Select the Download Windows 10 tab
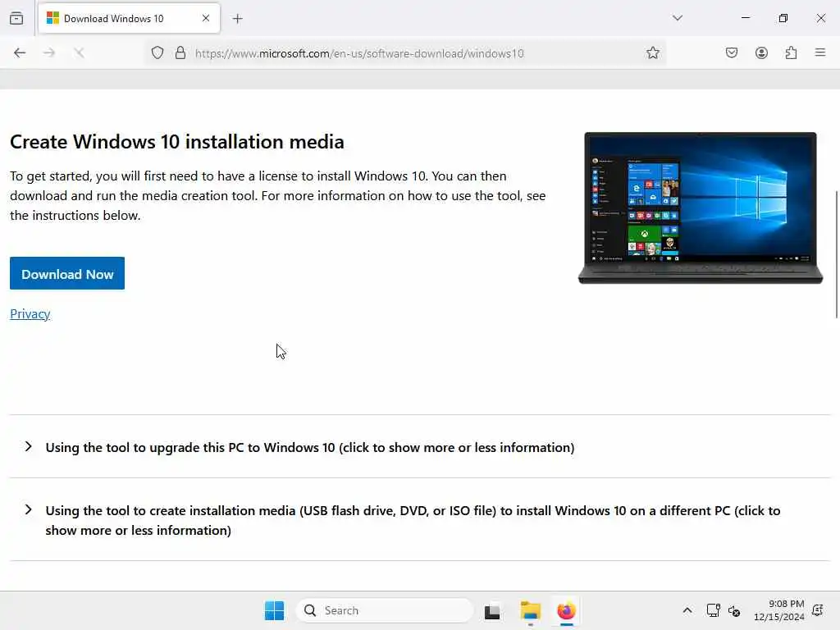The height and width of the screenshot is (630, 840). 129,19
